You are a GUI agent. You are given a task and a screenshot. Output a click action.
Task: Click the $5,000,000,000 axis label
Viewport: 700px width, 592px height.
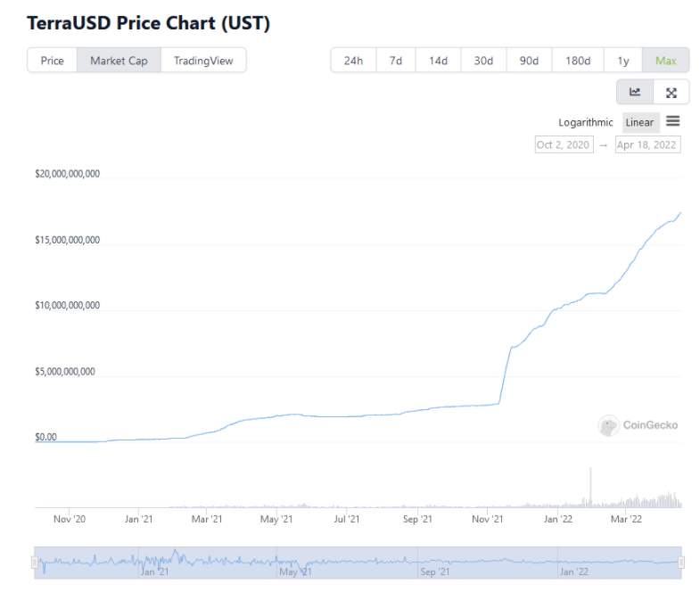pyautogui.click(x=65, y=372)
